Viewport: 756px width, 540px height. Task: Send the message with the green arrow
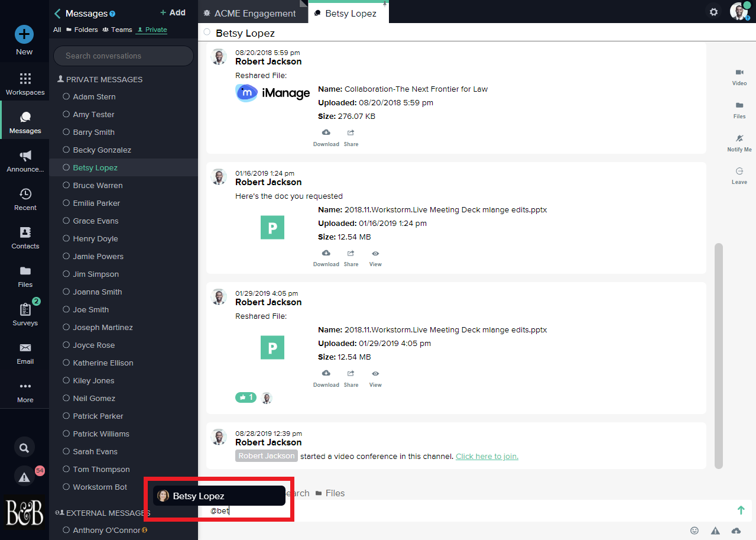click(741, 510)
